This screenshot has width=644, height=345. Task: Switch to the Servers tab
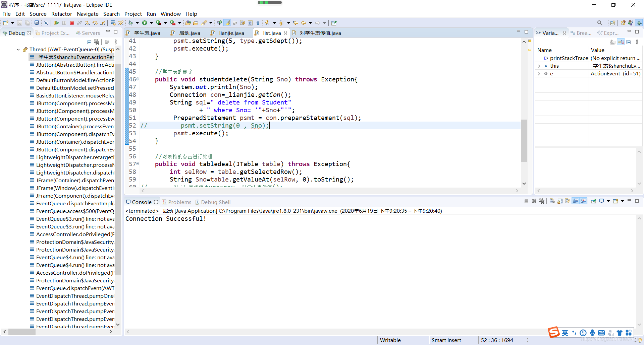88,33
